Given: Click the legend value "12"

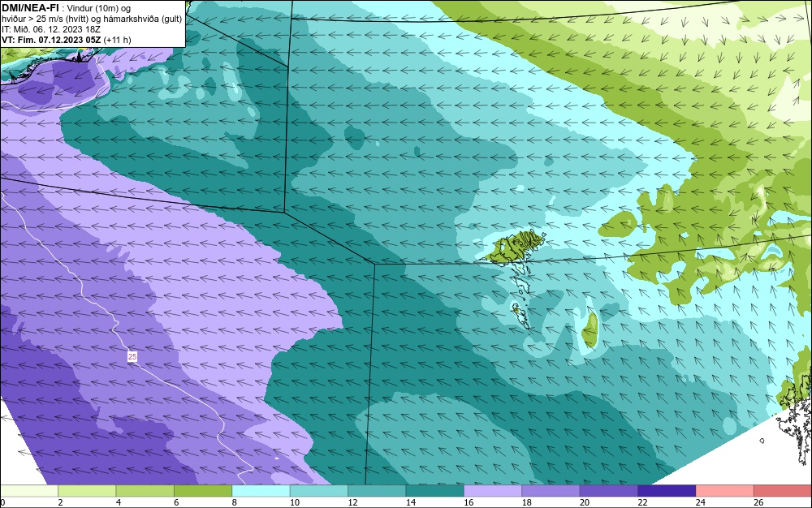Looking at the screenshot, I should click(x=352, y=502).
